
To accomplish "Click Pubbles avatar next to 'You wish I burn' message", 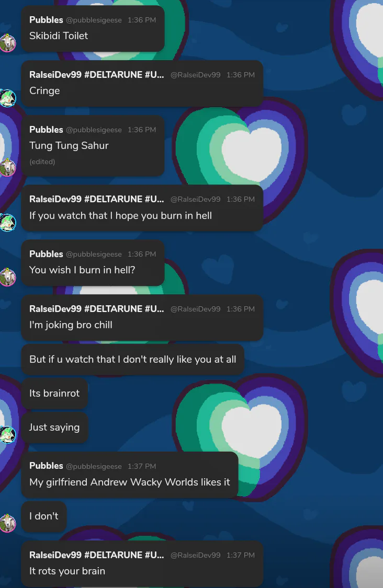I will (7, 277).
